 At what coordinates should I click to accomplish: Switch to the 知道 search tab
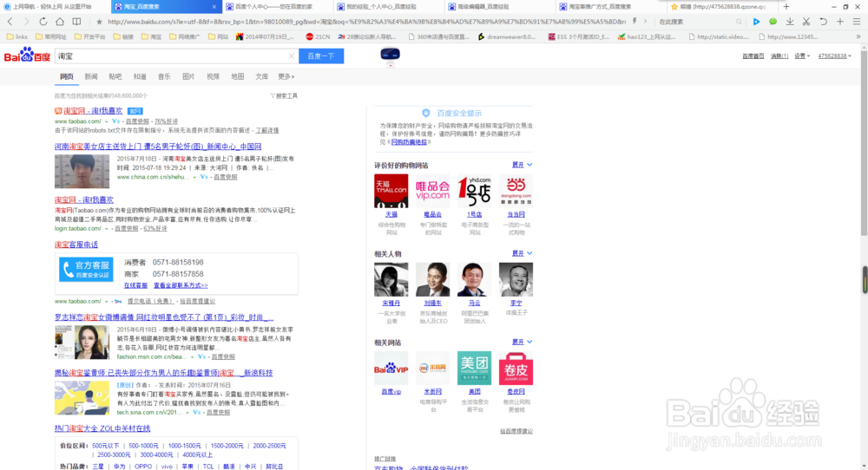tap(140, 76)
